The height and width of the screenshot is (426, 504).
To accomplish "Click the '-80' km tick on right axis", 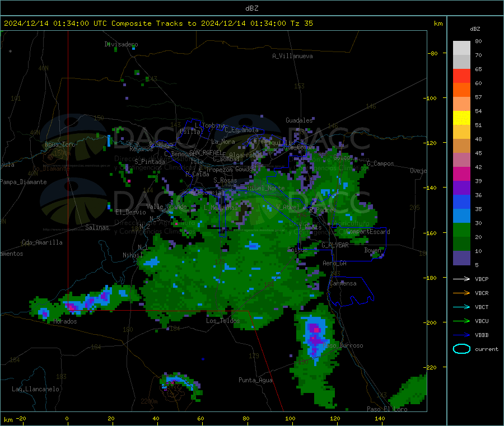I will [433, 53].
